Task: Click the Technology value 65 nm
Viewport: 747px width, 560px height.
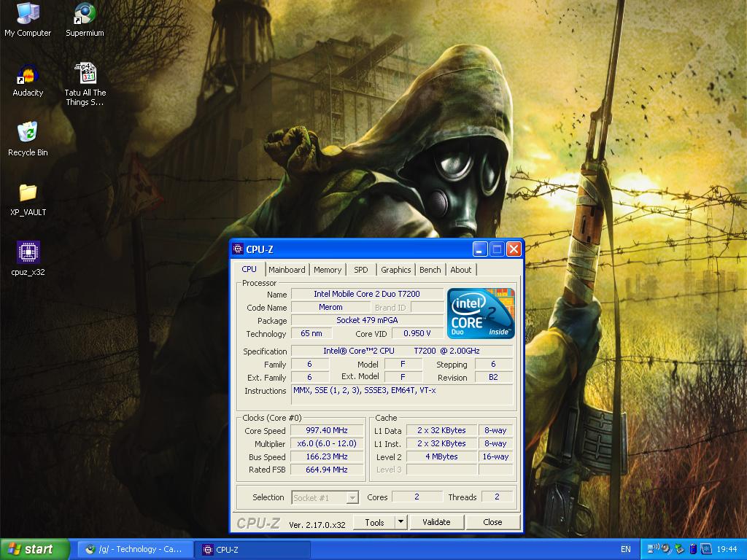Action: [311, 333]
